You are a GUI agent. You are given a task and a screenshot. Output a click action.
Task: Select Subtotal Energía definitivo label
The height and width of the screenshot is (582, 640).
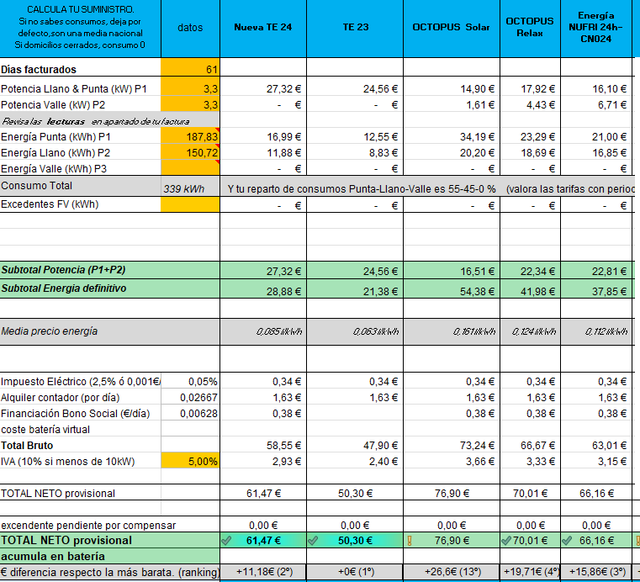pyautogui.click(x=64, y=288)
